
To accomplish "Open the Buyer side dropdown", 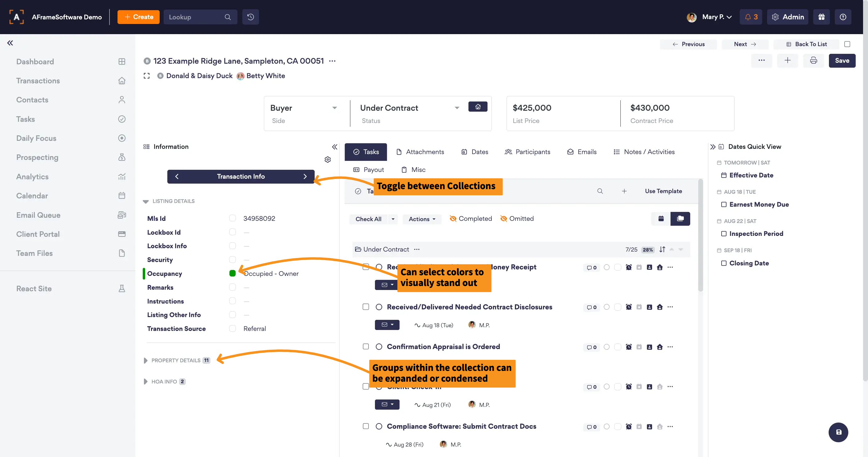I will 304,108.
